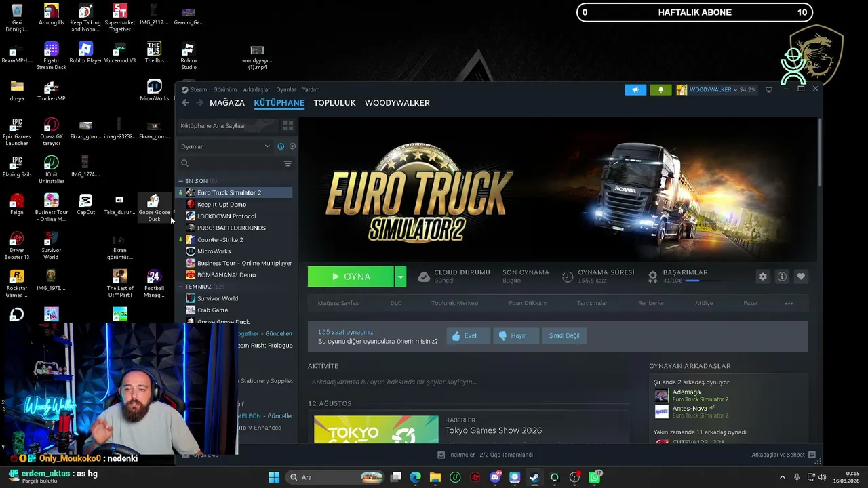Screen dimensions: 868x488
Task: Open the Görünüm menu
Action: click(225, 89)
